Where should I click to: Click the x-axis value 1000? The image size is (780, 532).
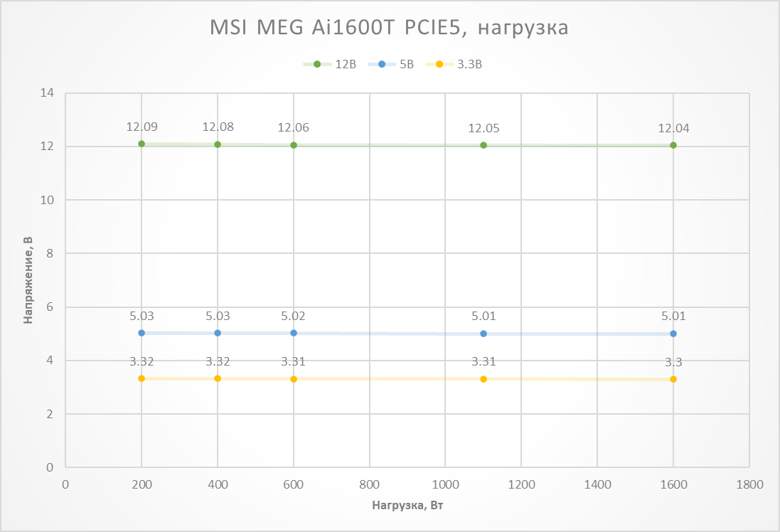click(445, 485)
